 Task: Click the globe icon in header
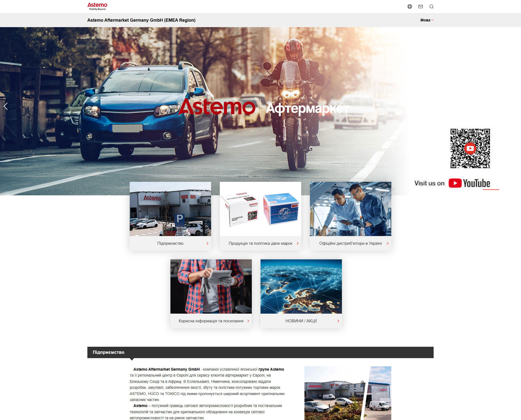[410, 7]
